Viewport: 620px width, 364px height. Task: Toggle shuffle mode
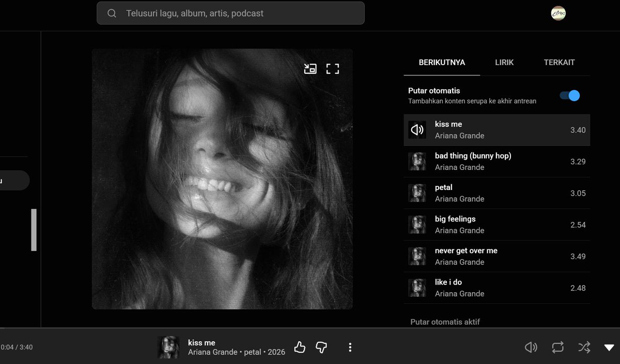[584, 347]
